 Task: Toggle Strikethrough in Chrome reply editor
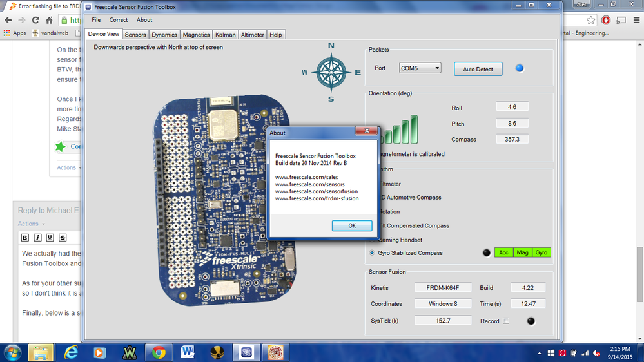[x=63, y=238]
